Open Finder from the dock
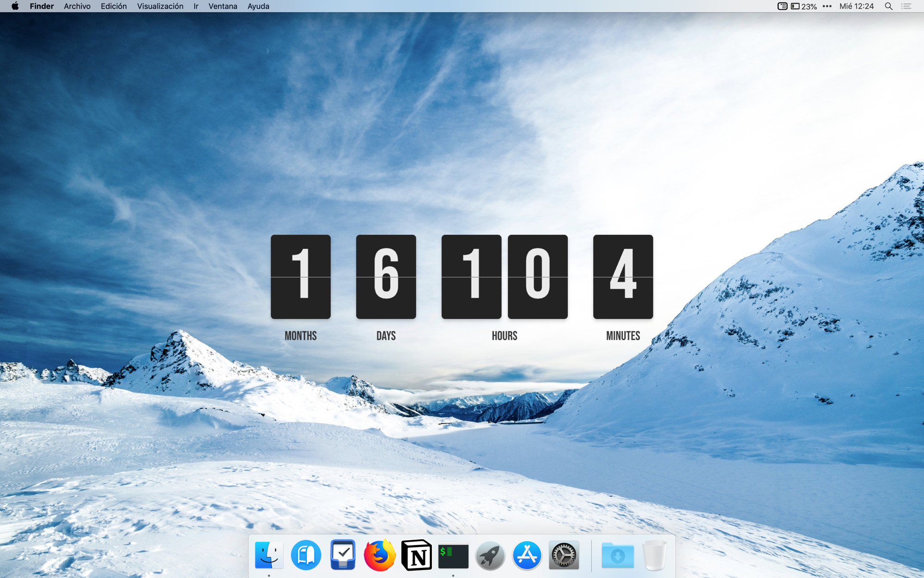The height and width of the screenshot is (578, 924). tap(269, 555)
